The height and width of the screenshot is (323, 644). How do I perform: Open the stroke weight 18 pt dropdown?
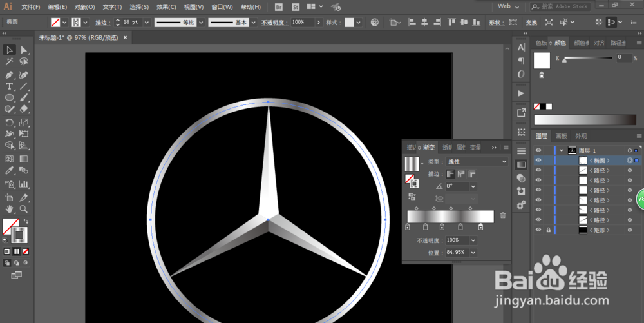click(x=147, y=22)
